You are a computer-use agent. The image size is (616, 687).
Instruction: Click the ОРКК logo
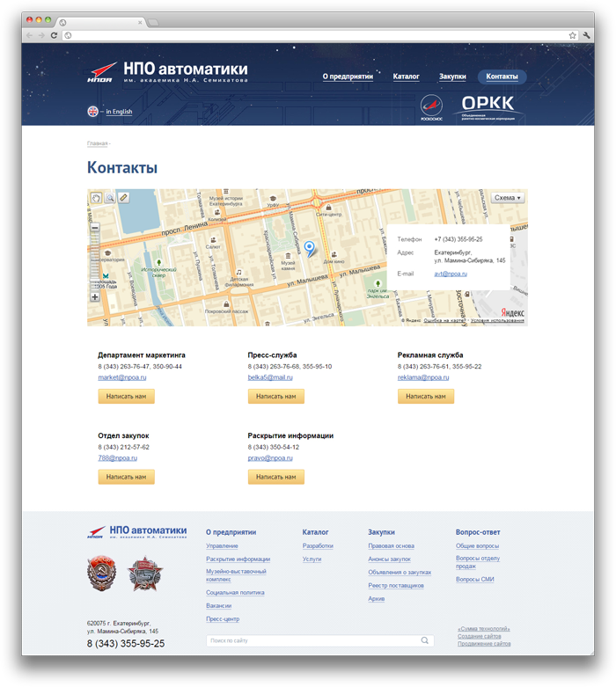(x=488, y=108)
